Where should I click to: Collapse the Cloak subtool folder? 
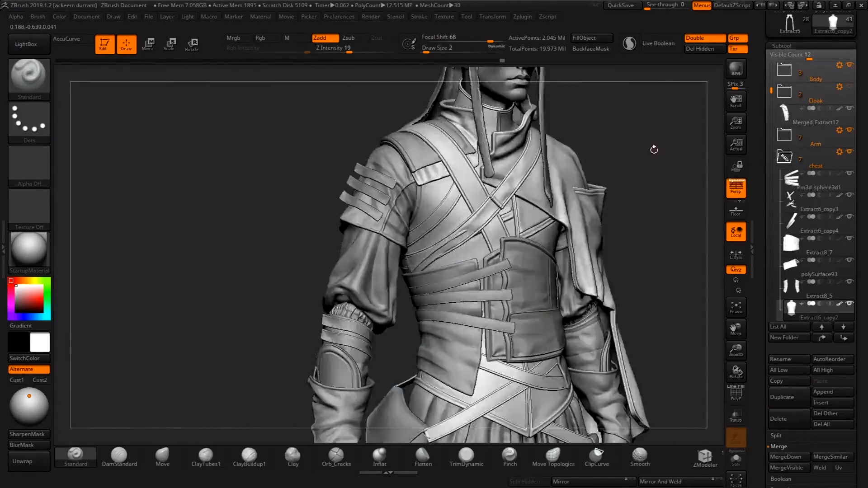(x=784, y=92)
